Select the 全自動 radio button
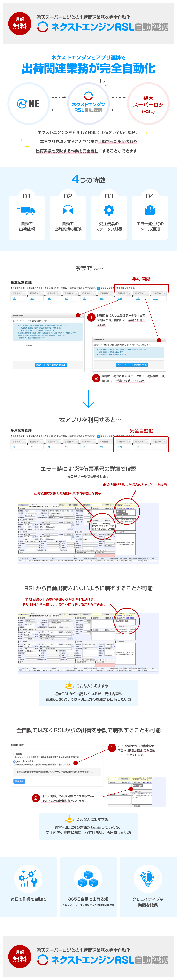 (x=15, y=753)
